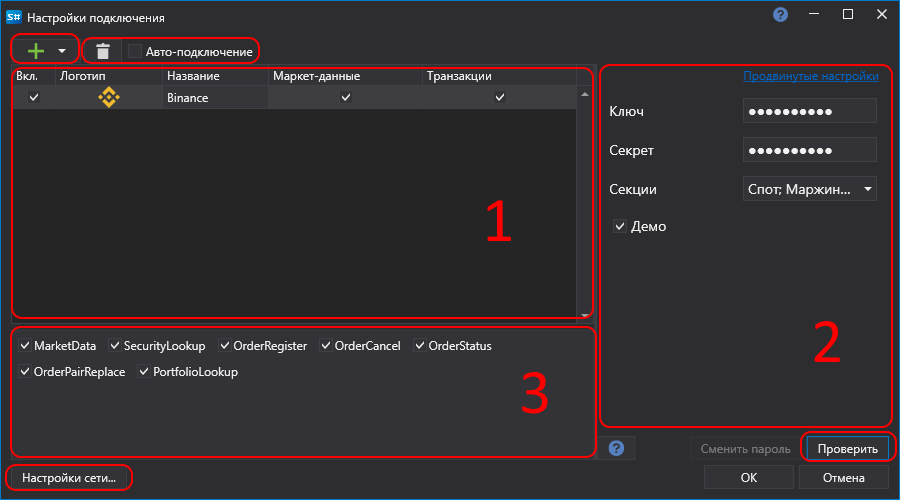Toggle OrderPairReplace checkbox
The width and height of the screenshot is (900, 500).
coord(25,371)
